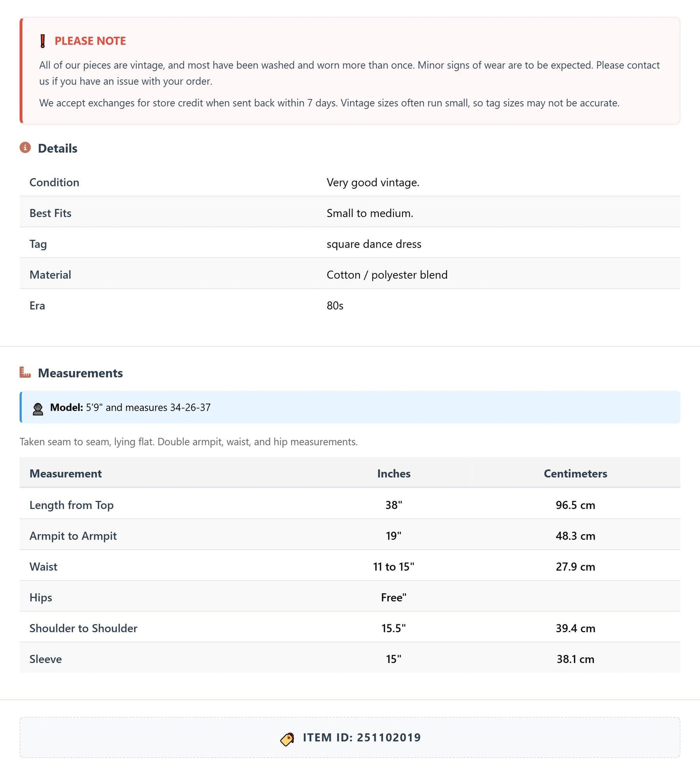Click the red exclamation mark icon
This screenshot has height=775, width=700.
coord(43,41)
